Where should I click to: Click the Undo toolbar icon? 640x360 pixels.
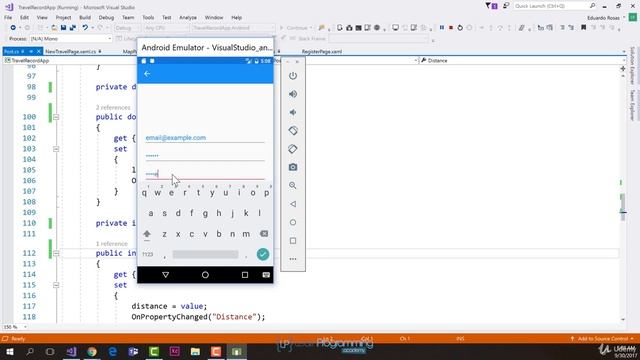pos(85,28)
